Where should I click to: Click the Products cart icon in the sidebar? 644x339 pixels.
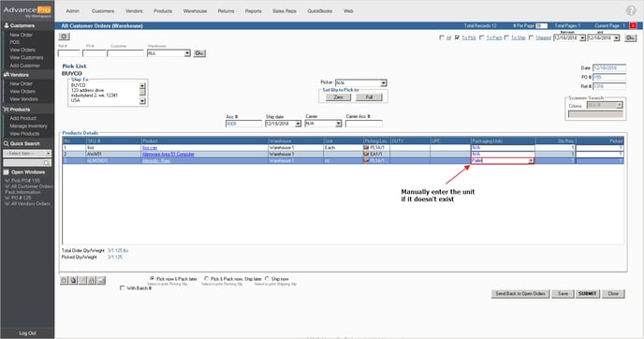(x=7, y=110)
